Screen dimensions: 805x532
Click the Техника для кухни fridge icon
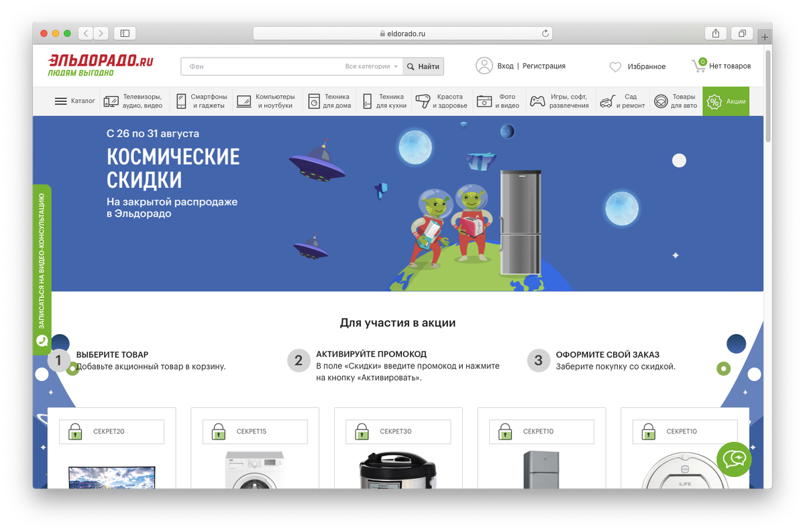coord(367,101)
